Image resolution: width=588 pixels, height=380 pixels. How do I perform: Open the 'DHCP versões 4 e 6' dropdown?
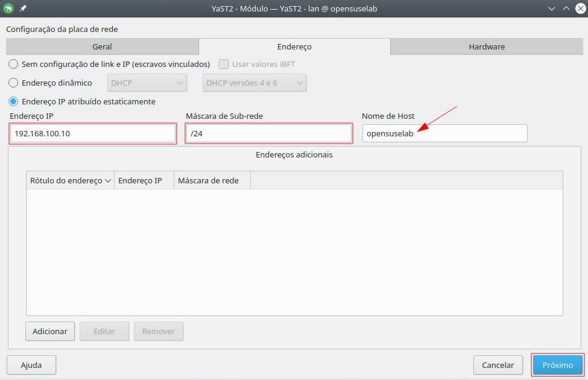254,83
